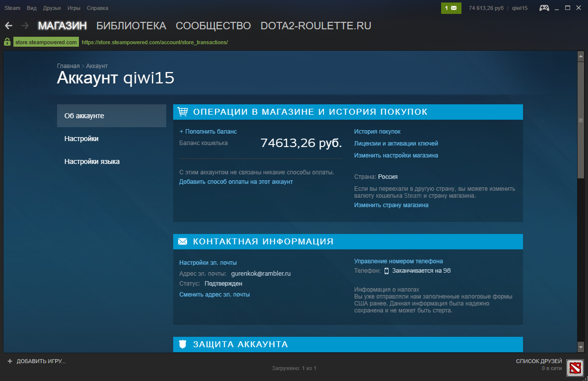Open СПИСОК ДРУЗЕЙ at bottom right

[539, 361]
